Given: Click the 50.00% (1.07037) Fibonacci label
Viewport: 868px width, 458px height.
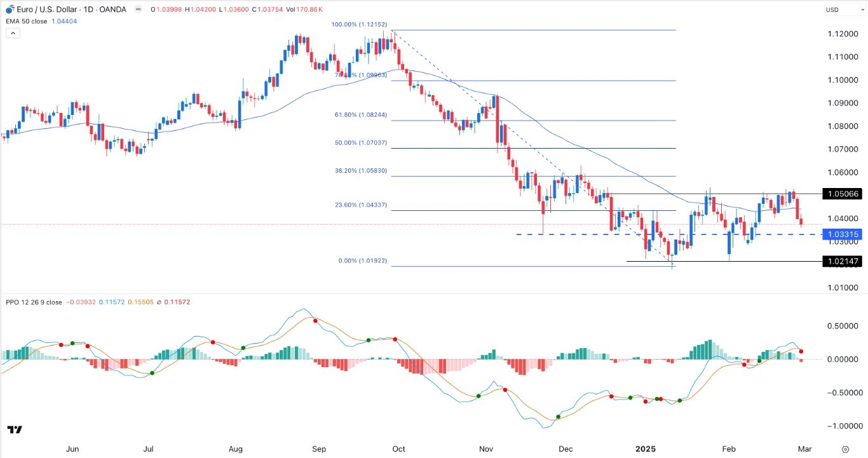Looking at the screenshot, I should click(361, 143).
